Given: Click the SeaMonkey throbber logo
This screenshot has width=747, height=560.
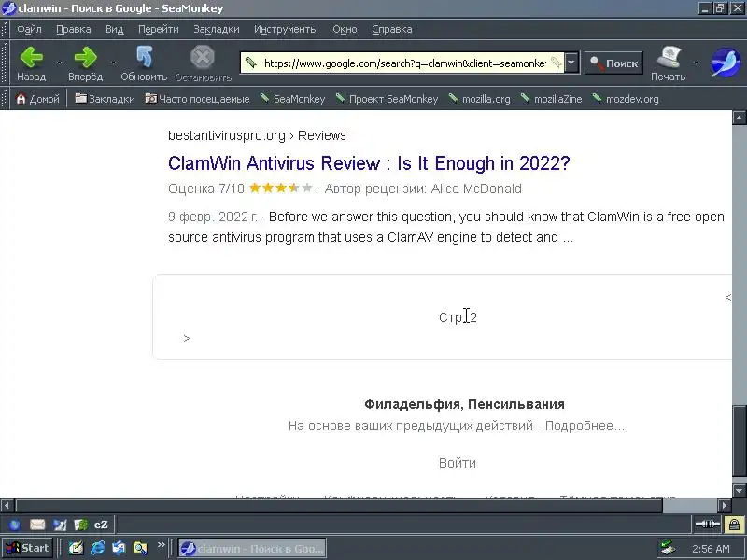Looking at the screenshot, I should [x=726, y=63].
